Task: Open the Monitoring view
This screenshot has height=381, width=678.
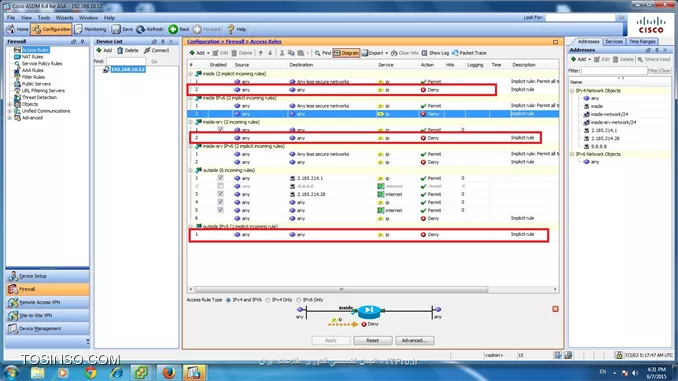Action: pos(90,29)
